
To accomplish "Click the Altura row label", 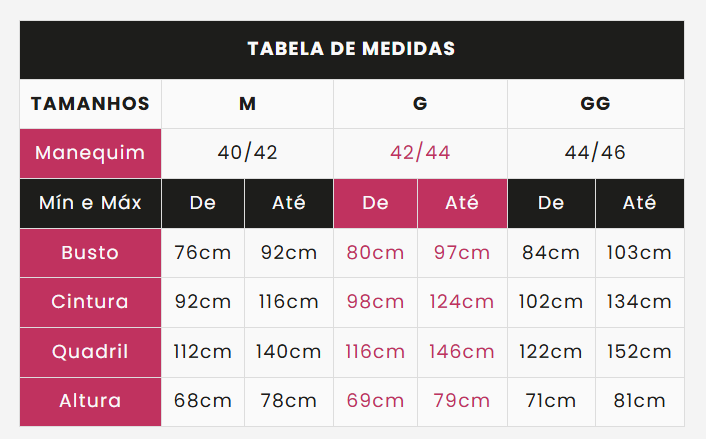I will click(91, 401).
